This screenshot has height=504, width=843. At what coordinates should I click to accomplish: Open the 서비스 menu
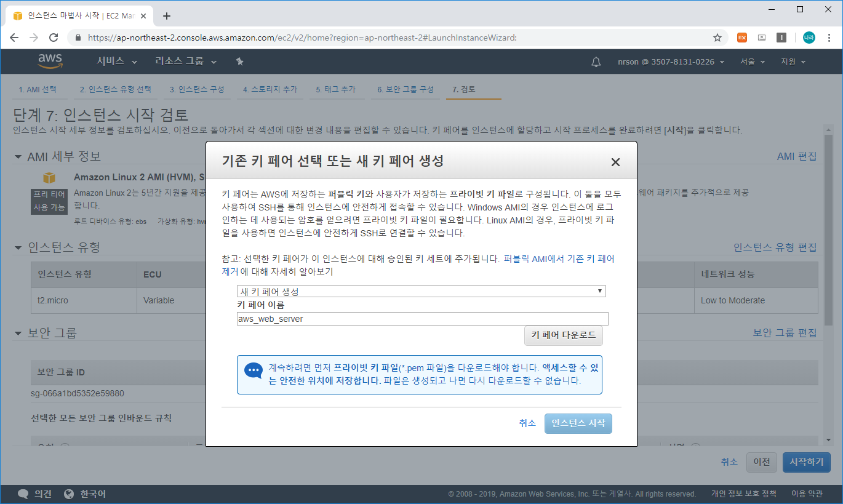[117, 62]
